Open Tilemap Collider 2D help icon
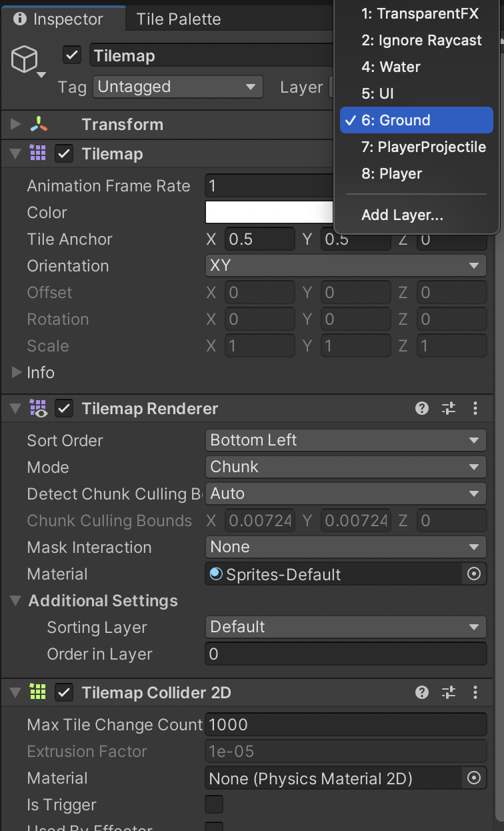Screen dimensions: 504x831 coord(422,692)
